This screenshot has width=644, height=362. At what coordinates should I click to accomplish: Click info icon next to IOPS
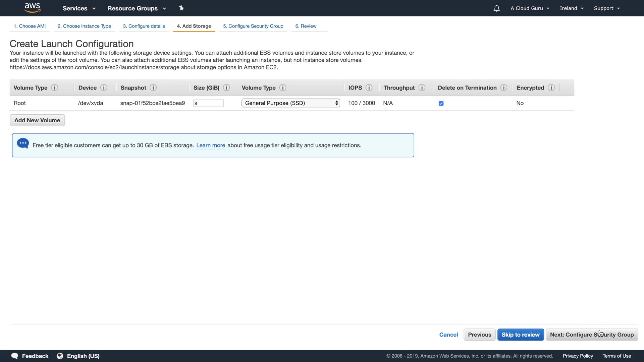(x=369, y=88)
